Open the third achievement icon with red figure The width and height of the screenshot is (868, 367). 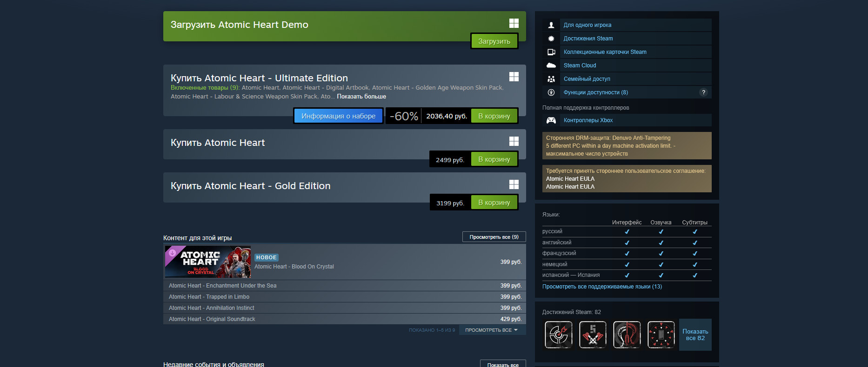coord(627,334)
